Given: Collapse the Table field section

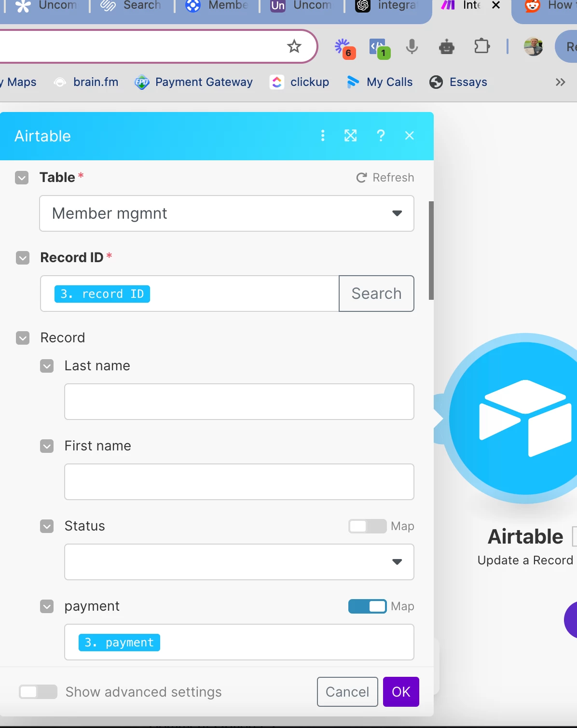Looking at the screenshot, I should (22, 178).
